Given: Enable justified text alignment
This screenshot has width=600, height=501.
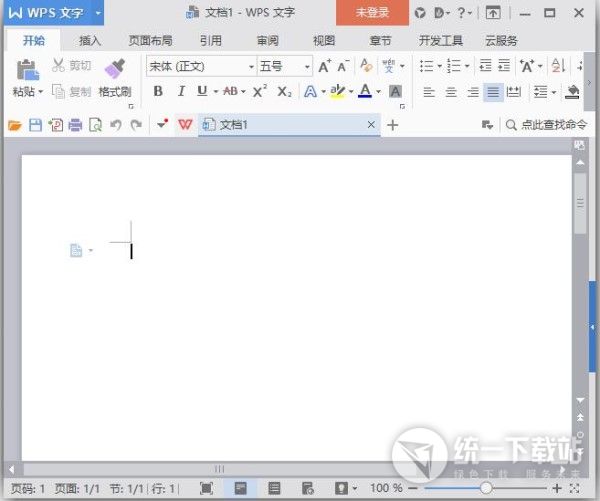Looking at the screenshot, I should click(493, 92).
